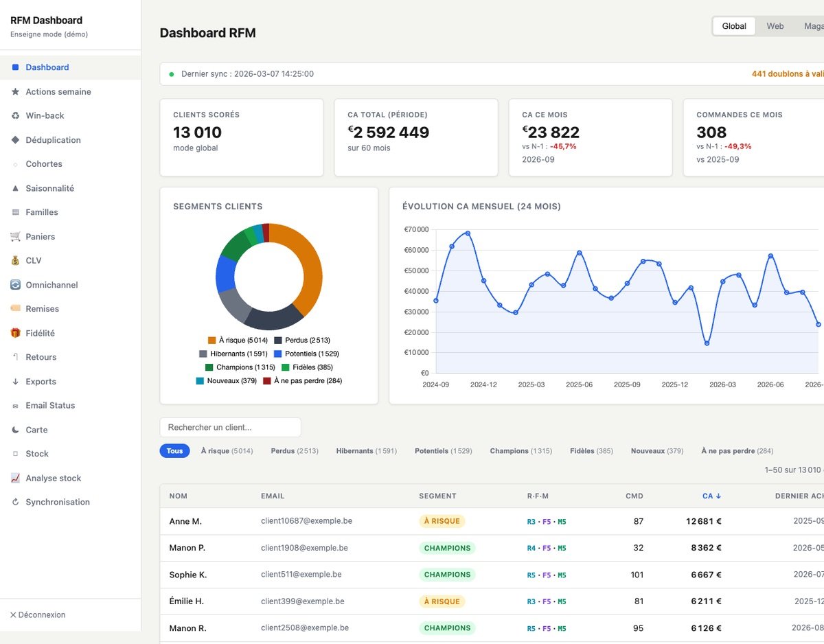
Task: Toggle the Nouveaux teal legend swatch
Action: [200, 380]
